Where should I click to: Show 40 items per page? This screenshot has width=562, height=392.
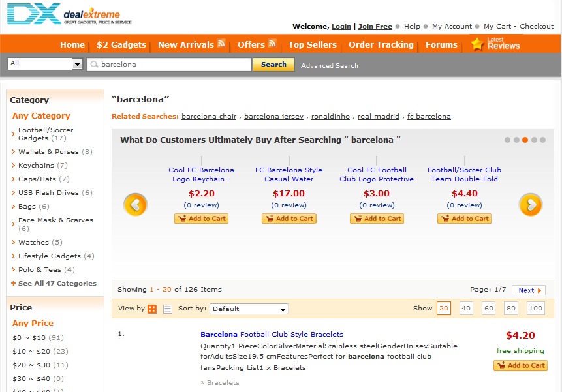tap(465, 309)
